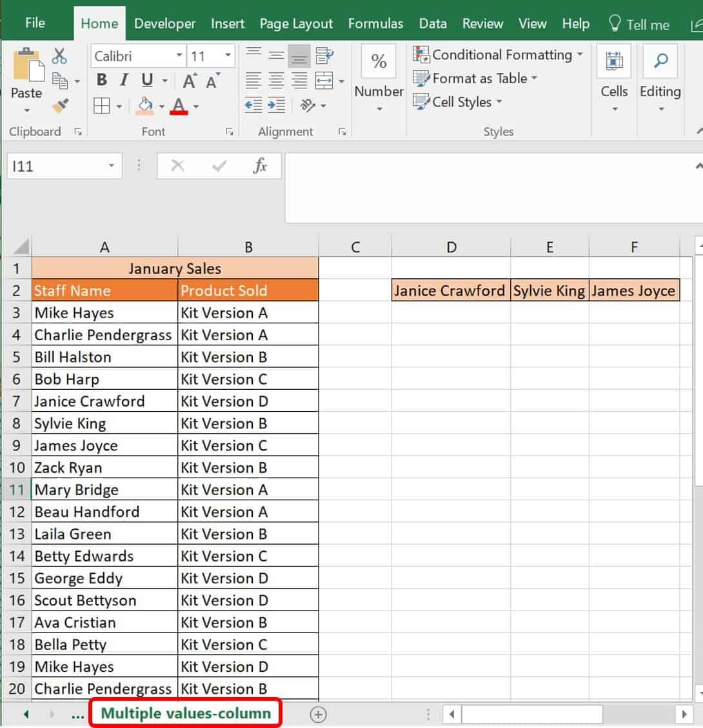Viewport: 703px width, 728px height.
Task: Toggle italic formatting
Action: pyautogui.click(x=123, y=81)
